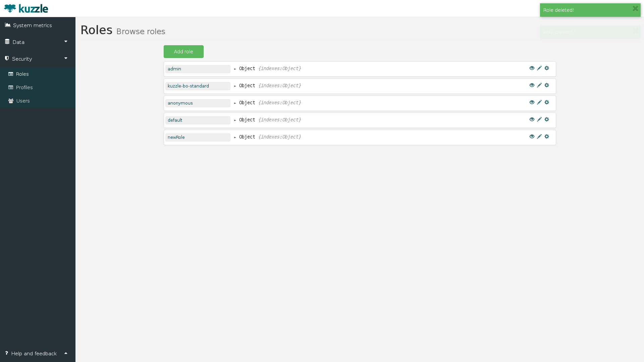This screenshot has height=362, width=644.
Task: Open kuzzle-bo-standard role gear settings
Action: pyautogui.click(x=547, y=85)
